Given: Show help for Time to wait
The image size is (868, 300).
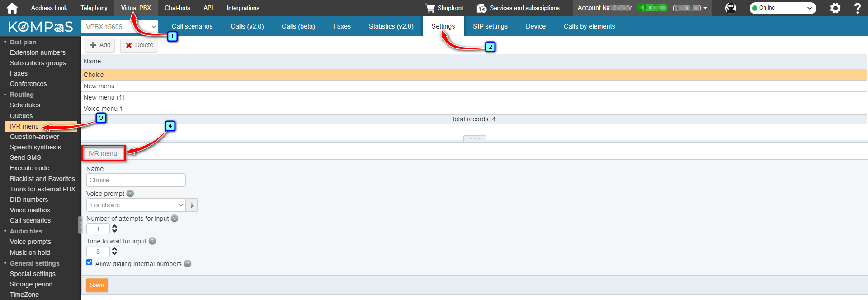Looking at the screenshot, I should (152, 241).
